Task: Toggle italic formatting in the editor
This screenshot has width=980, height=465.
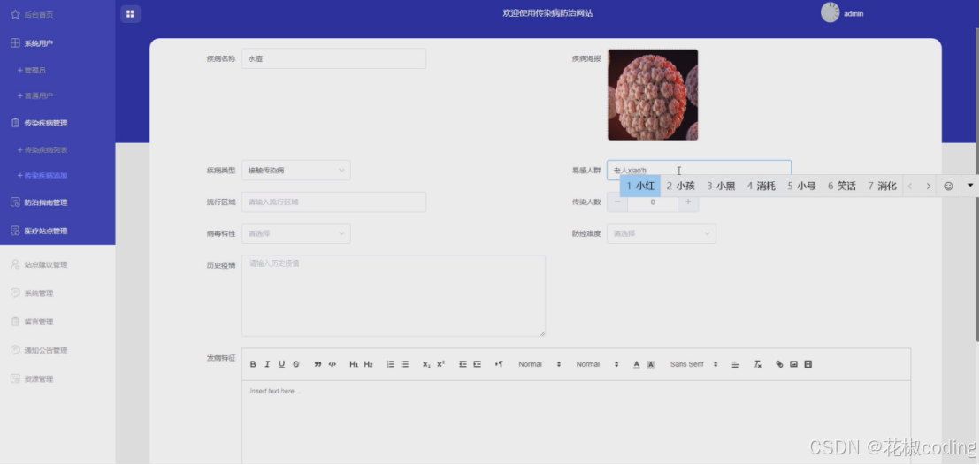Action: [x=267, y=364]
